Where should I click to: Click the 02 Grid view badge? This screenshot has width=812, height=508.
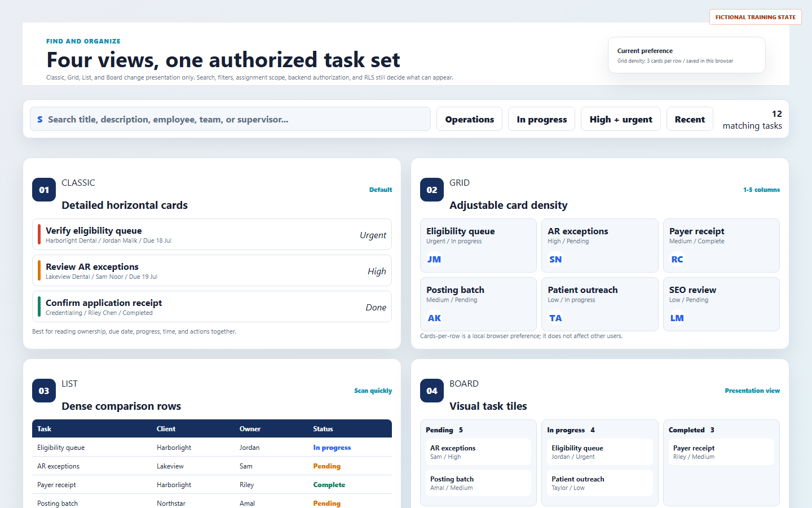(432, 190)
